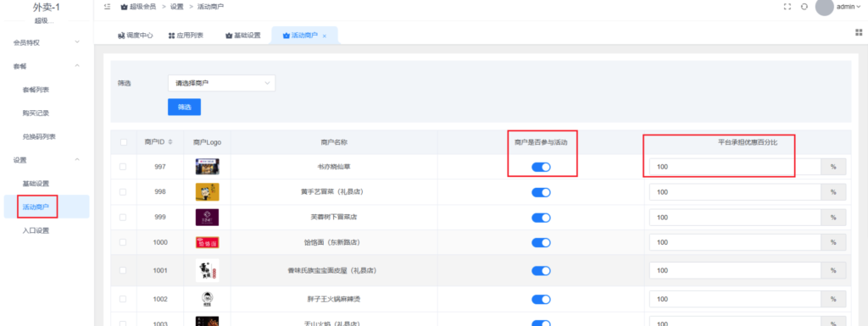Image resolution: width=868 pixels, height=326 pixels.
Task: Toggle activity participation for 胖子王火锅麻辣烫
Action: point(541,299)
